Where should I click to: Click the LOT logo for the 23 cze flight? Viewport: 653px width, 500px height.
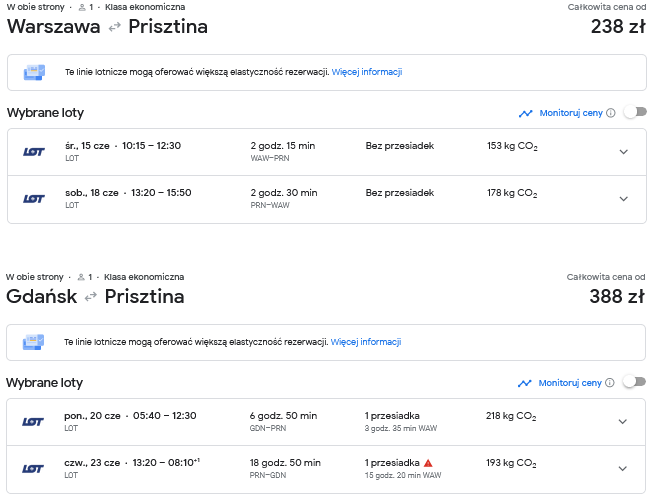(x=32, y=469)
